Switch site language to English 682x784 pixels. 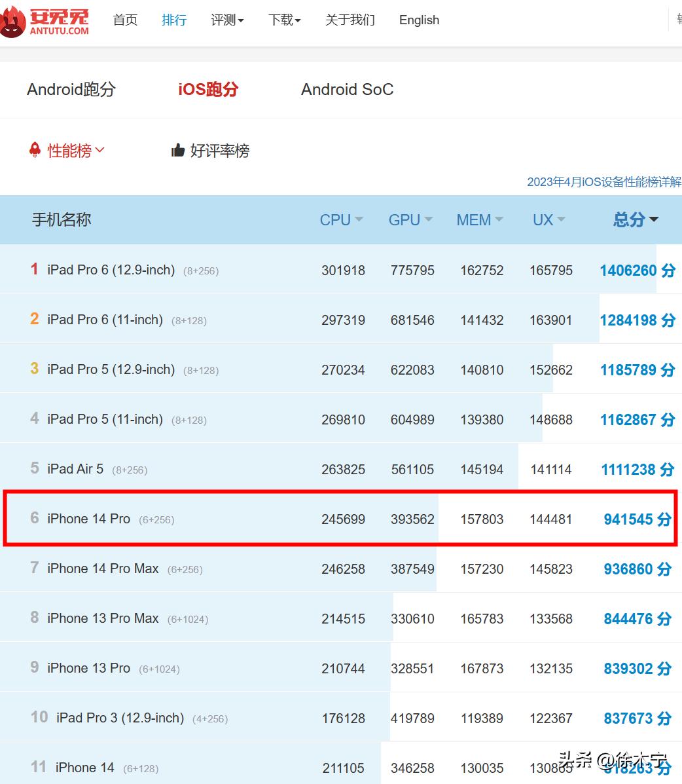pos(419,20)
